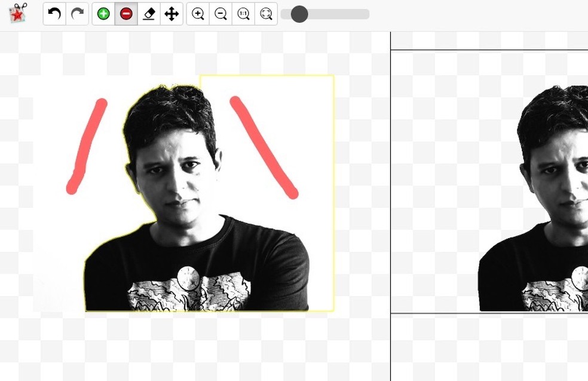View the image at 1:1 actual size
This screenshot has width=588, height=381.
(x=243, y=14)
